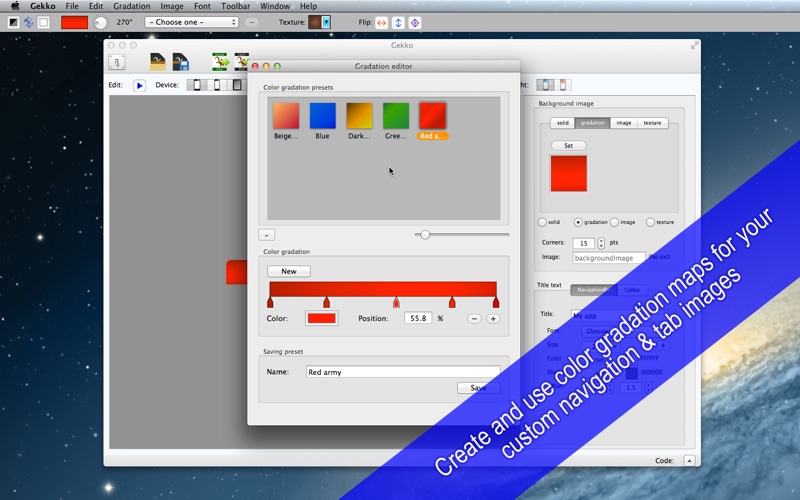Screen dimensions: 800x500
Task: Click the round minus button beside Choose one
Action: pos(252,22)
